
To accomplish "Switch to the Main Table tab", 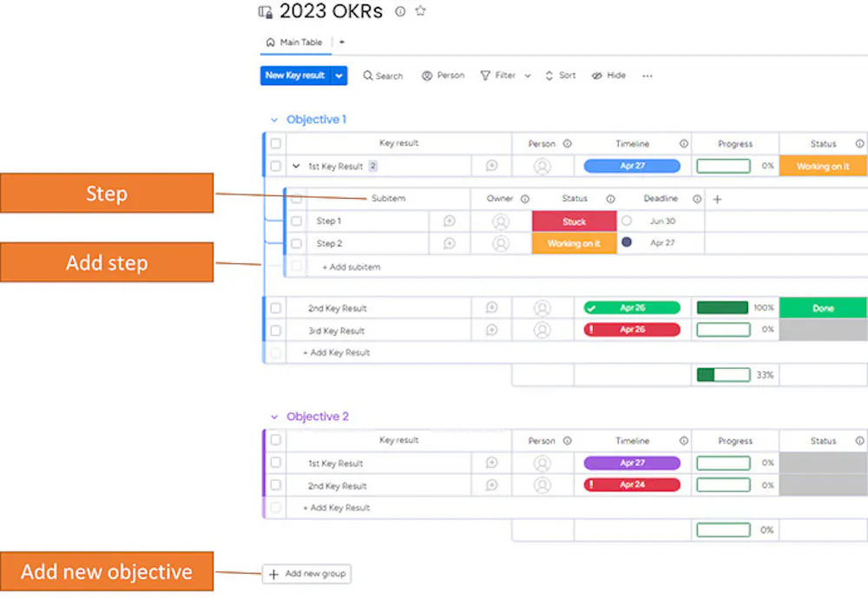I will (x=294, y=42).
